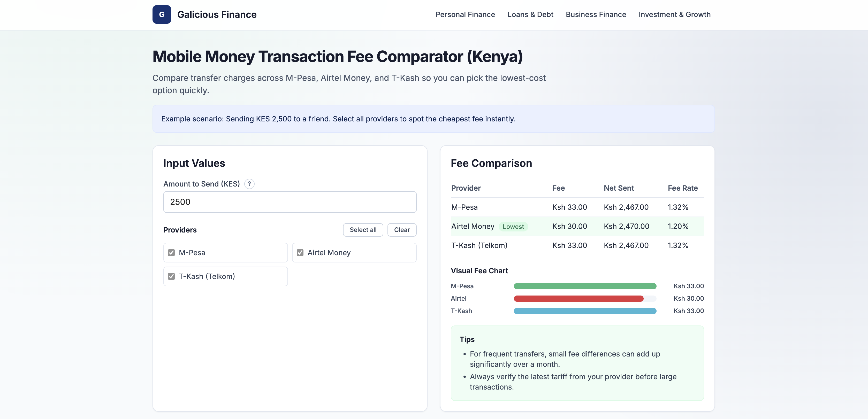Uncheck the M-Pesa provider checkbox

[172, 252]
